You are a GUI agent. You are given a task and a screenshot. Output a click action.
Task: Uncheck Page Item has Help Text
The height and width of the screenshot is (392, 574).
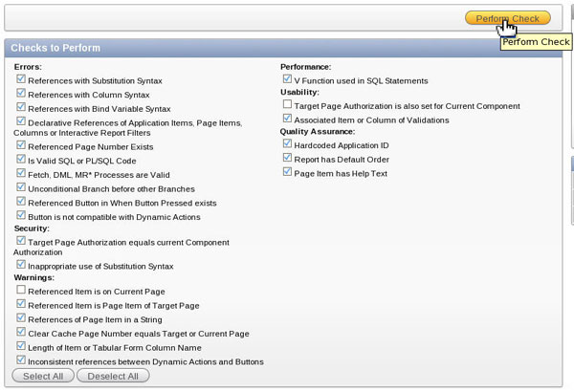[x=288, y=173]
